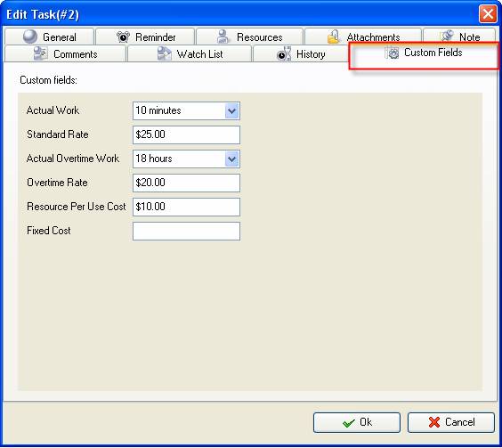Click the Custom Fields gear icon
Screen dimensions: 502x448
[392, 53]
